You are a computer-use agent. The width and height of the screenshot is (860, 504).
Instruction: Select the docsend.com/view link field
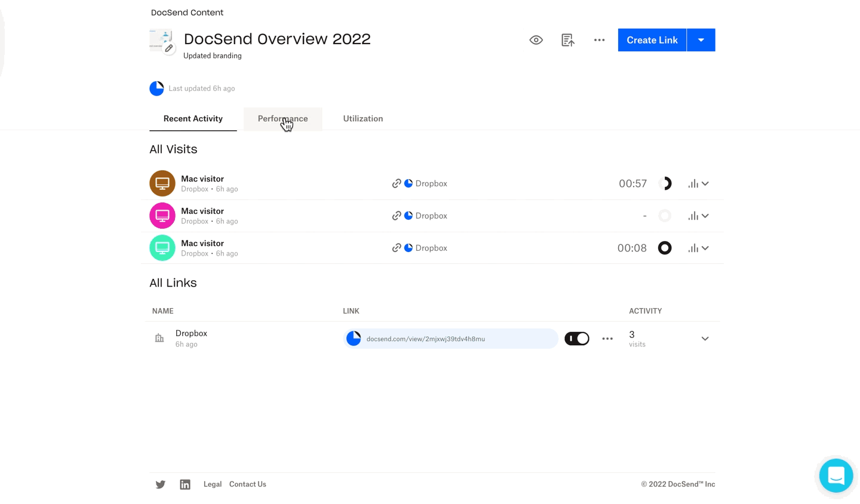450,339
